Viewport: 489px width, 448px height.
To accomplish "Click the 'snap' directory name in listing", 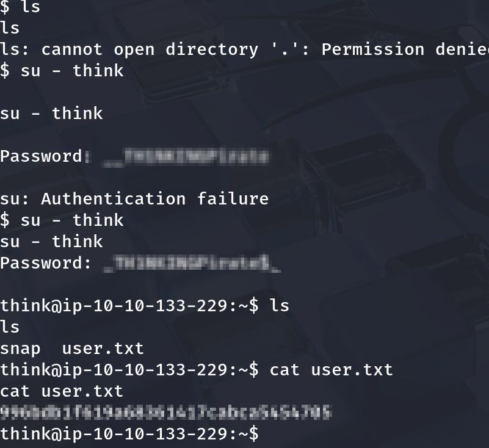I will click(20, 349).
